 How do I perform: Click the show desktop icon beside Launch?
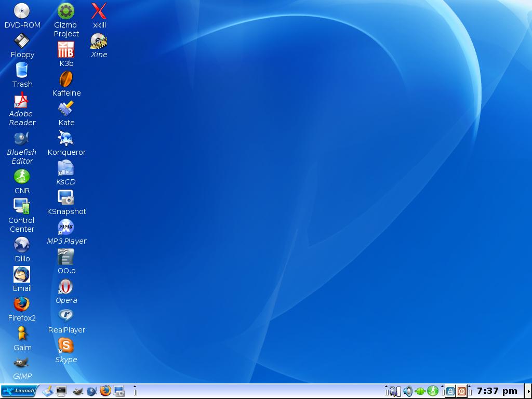point(48,391)
